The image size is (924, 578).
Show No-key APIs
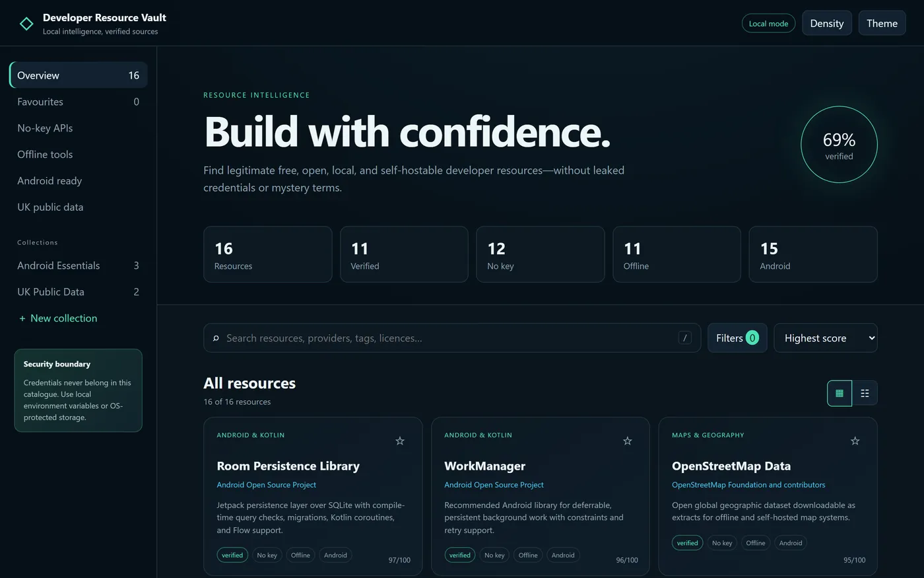78,128
